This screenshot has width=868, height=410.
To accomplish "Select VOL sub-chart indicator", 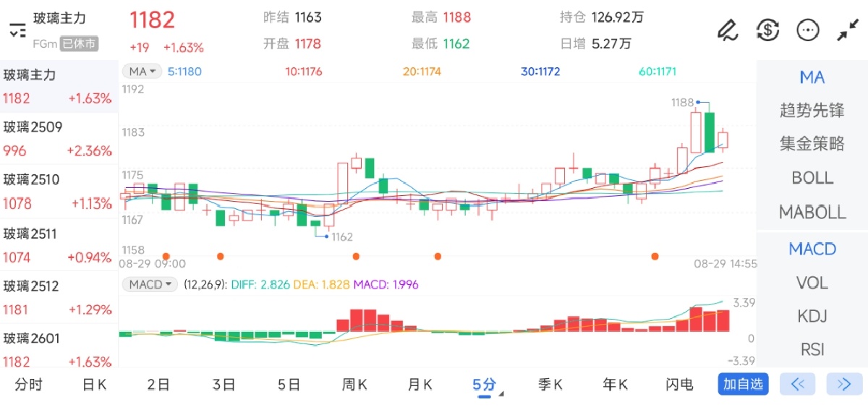I will [812, 283].
